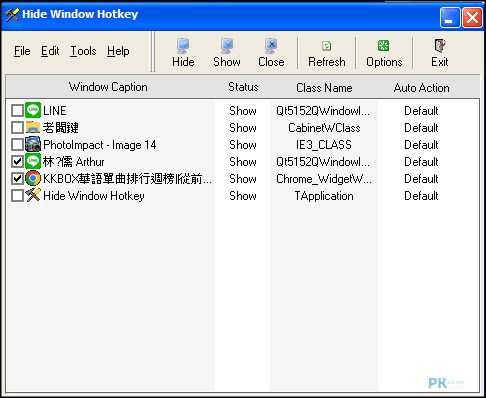The height and width of the screenshot is (398, 486).
Task: Open the Help menu
Action: pyautogui.click(x=118, y=51)
